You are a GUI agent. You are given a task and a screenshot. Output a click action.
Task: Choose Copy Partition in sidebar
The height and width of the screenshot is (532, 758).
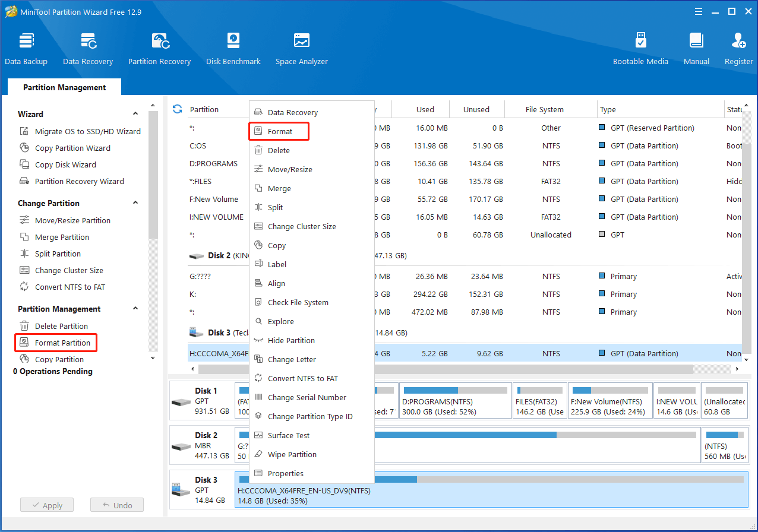pos(52,359)
